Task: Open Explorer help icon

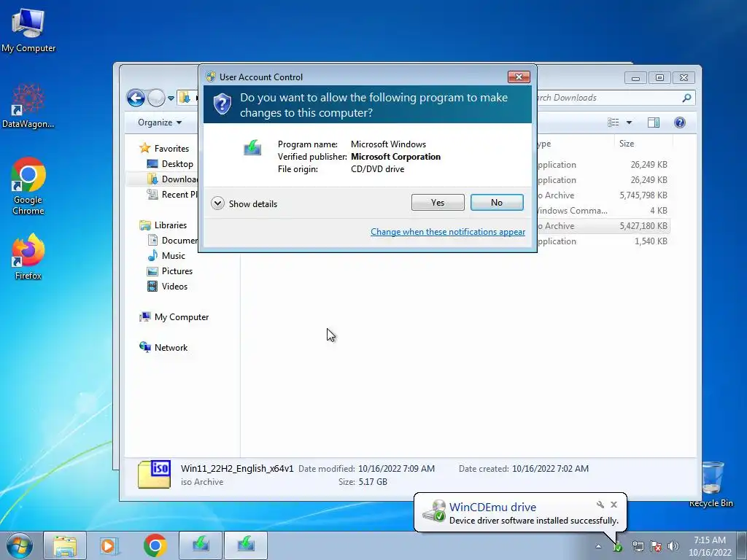Action: pyautogui.click(x=680, y=122)
